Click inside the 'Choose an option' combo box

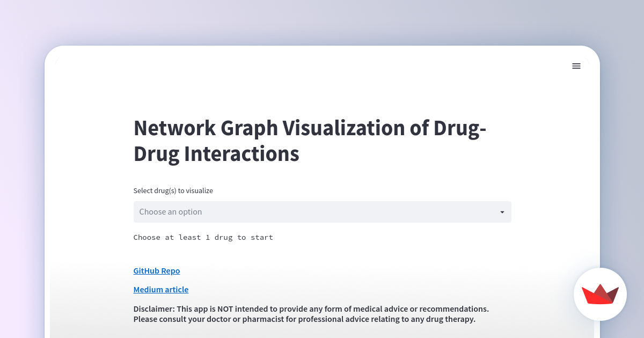(x=322, y=211)
